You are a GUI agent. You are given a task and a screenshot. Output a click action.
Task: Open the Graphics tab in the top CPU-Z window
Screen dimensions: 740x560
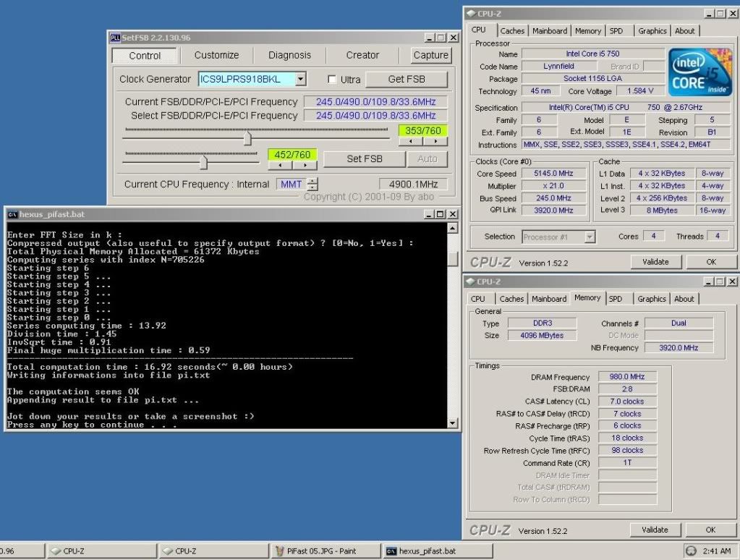point(652,30)
